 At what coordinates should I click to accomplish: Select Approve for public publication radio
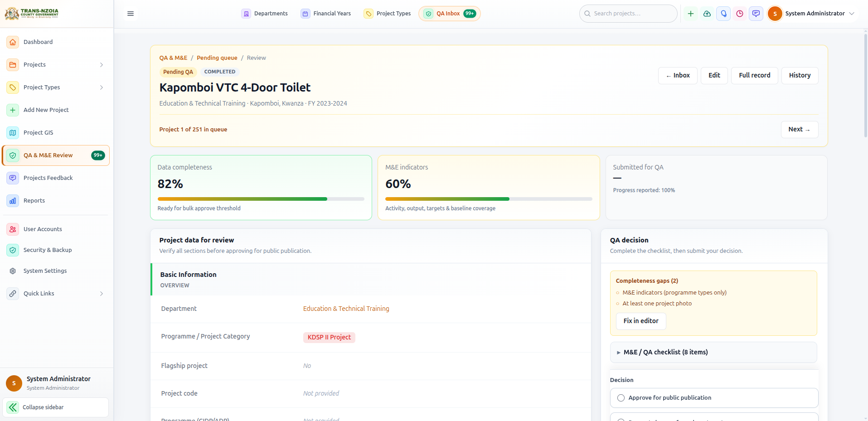point(621,398)
